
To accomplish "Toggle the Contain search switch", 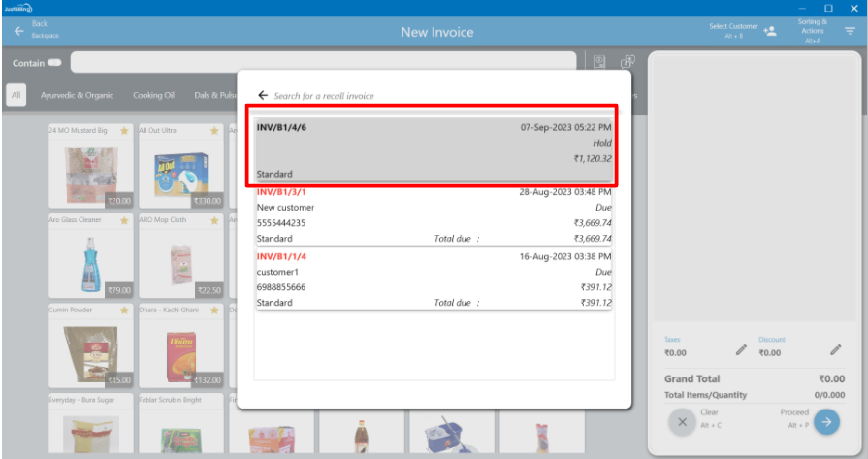I will coord(54,63).
